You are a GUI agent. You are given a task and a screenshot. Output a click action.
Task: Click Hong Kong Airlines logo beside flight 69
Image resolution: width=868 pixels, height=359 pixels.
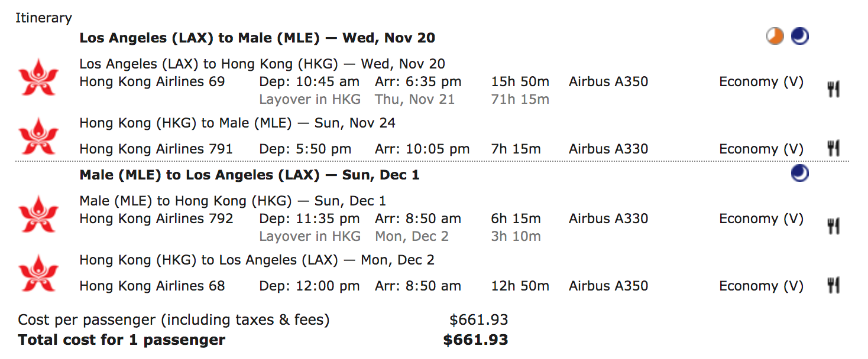[38, 77]
